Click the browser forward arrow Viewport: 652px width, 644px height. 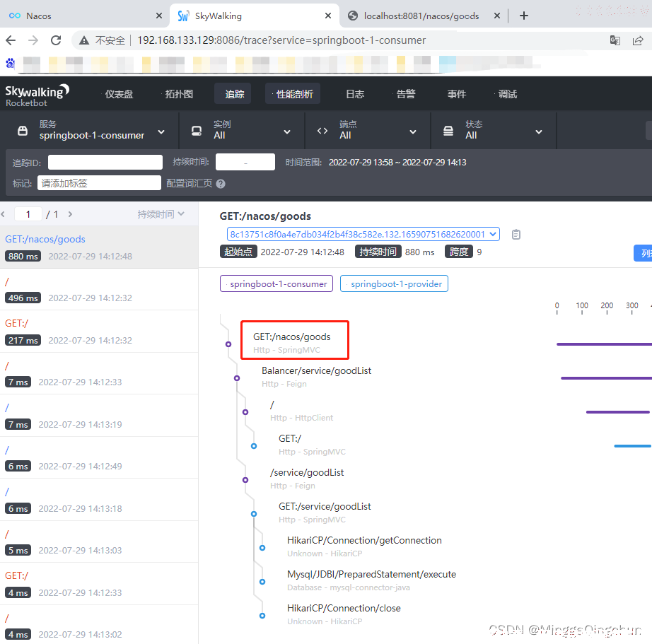coord(33,40)
